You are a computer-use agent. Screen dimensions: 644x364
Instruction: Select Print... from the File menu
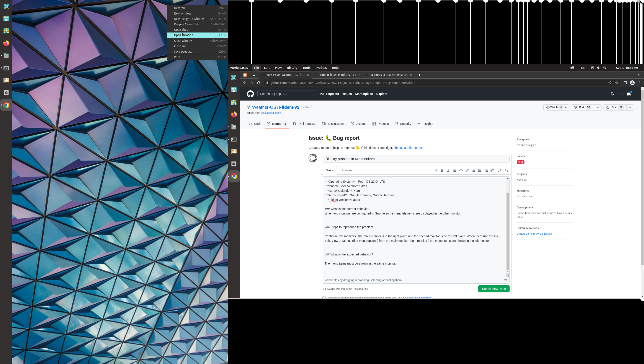tap(197, 57)
